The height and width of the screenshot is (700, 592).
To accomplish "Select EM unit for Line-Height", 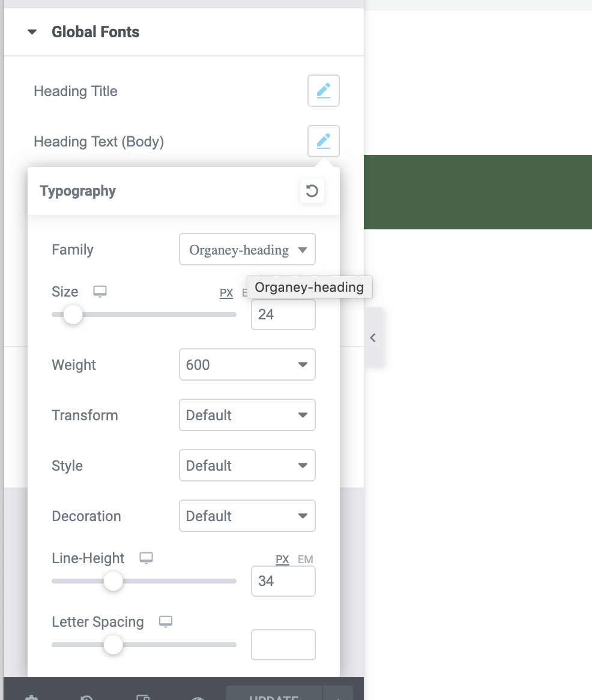I will click(306, 560).
